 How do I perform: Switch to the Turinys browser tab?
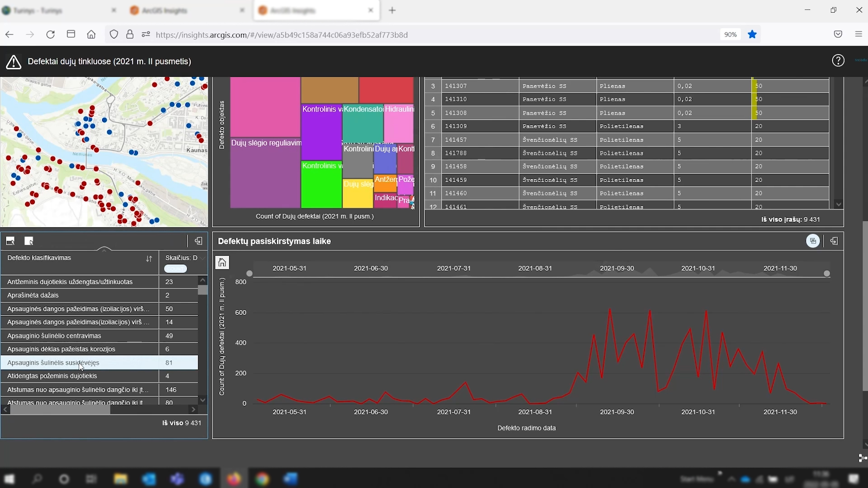click(51, 10)
